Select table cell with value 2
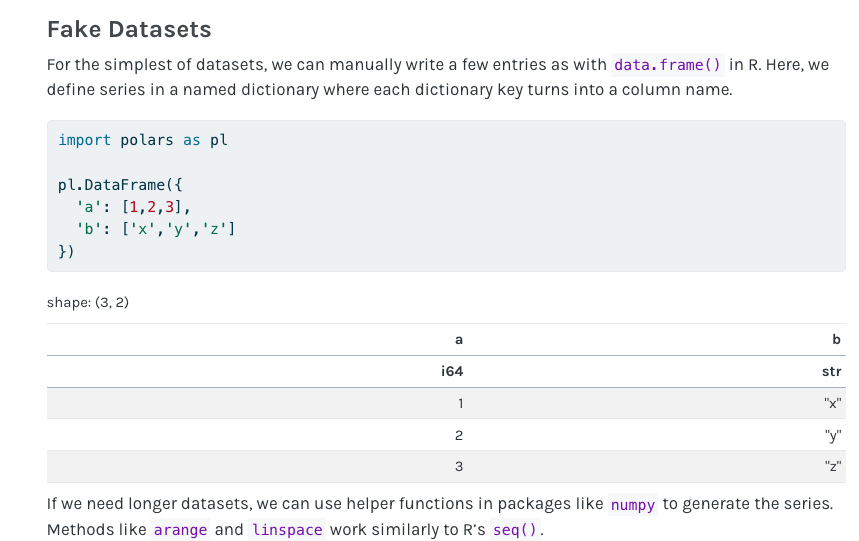 (459, 436)
